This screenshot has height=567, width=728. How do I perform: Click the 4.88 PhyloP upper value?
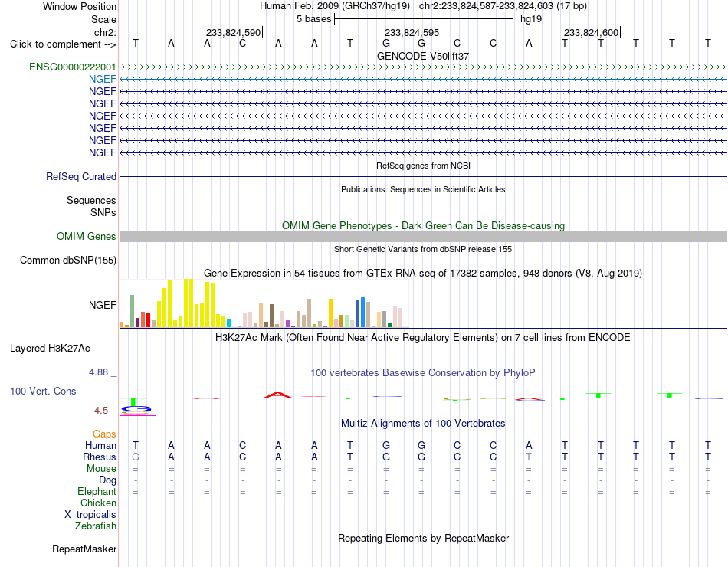tap(98, 372)
